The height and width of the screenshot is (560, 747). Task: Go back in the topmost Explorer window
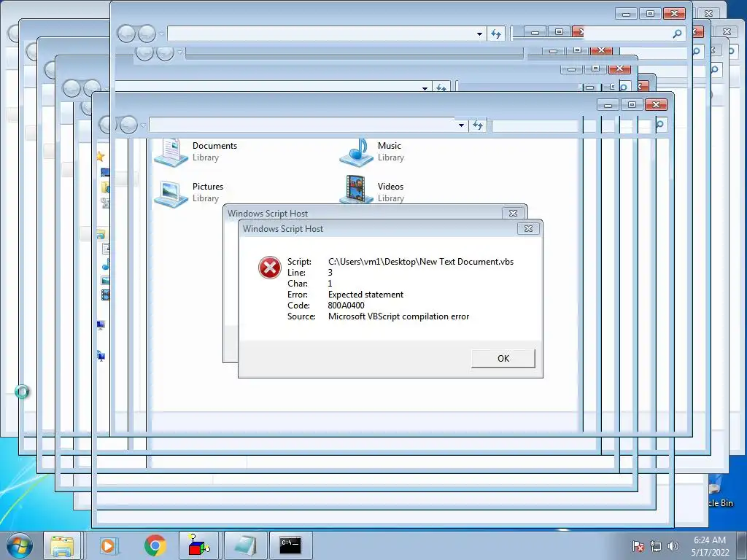126,34
